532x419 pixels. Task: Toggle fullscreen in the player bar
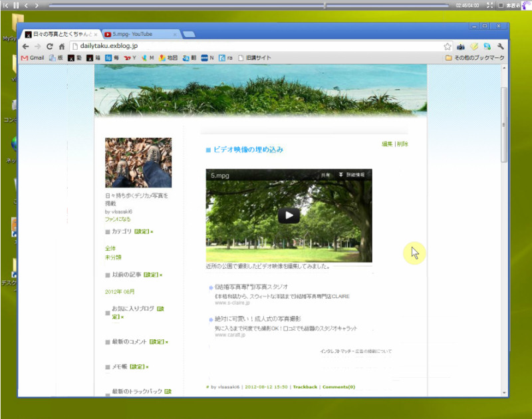(489, 5)
